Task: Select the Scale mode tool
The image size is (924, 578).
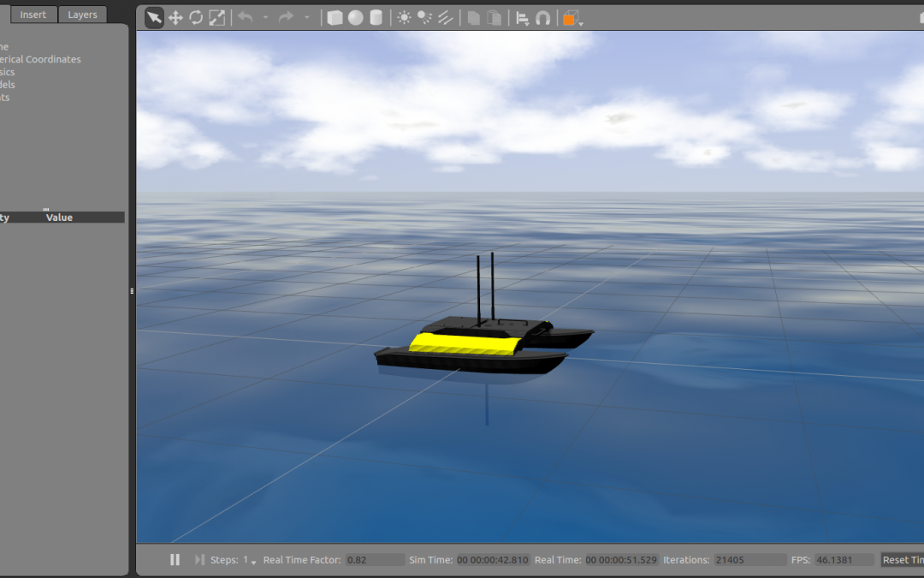Action: (x=216, y=18)
